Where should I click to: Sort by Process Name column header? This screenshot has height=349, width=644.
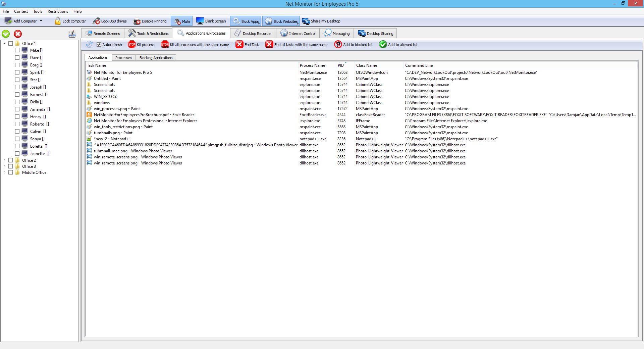click(317, 65)
